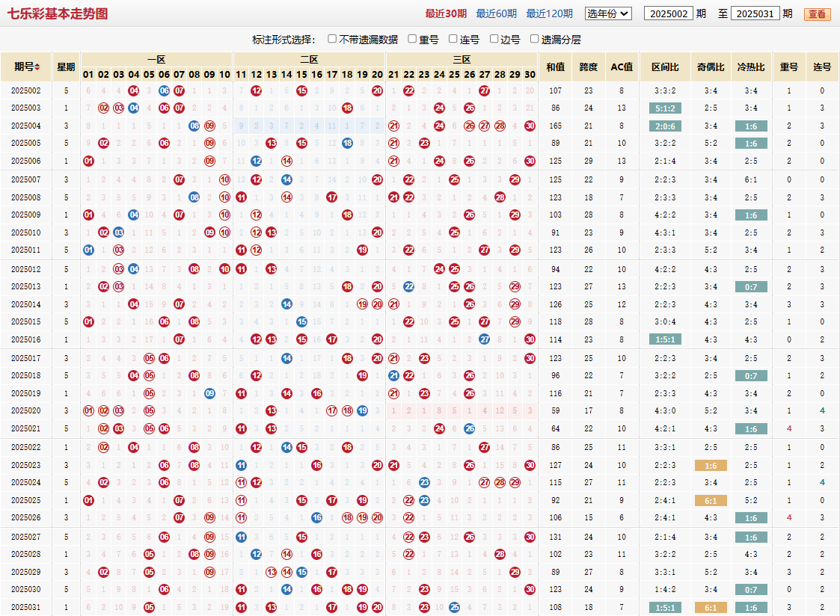840x616 pixels.
Task: Click blue ball 27 in row 2025016
Action: pyautogui.click(x=484, y=339)
